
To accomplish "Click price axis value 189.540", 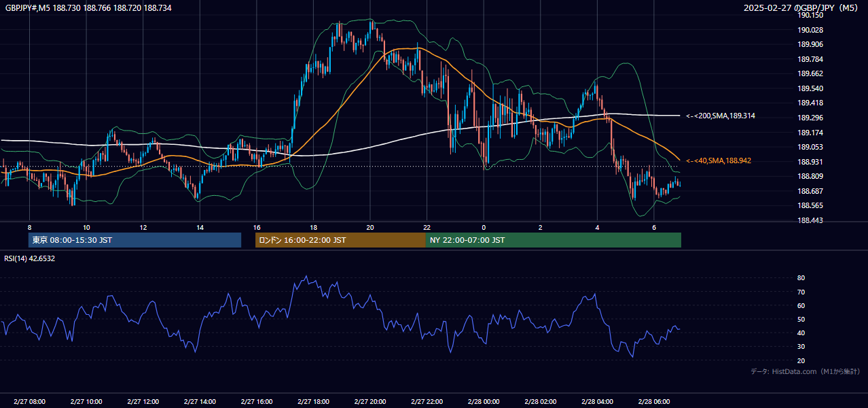I will click(810, 88).
